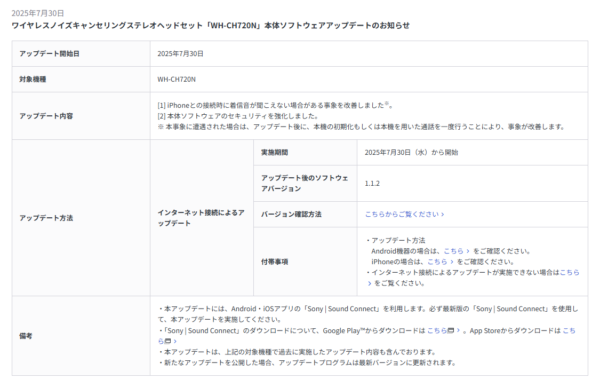Screen dimensions: 600x387
Task: Click the heading text about WH-CH720N software update
Action: 210,26
